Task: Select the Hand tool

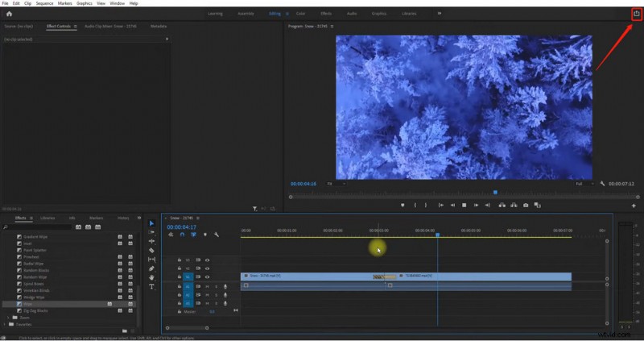Action: pos(151,277)
